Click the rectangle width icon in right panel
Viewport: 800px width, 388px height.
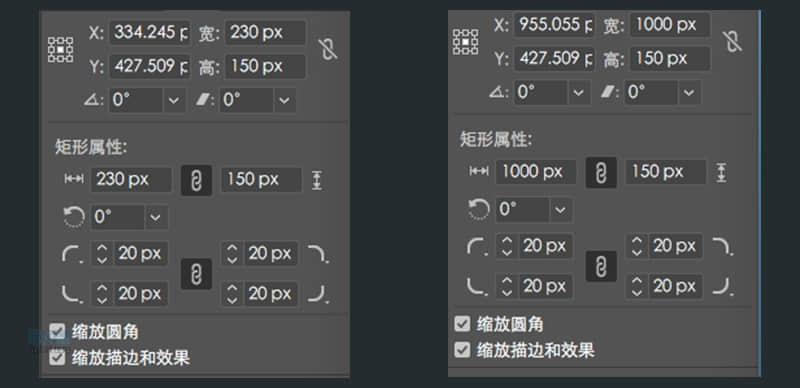click(479, 171)
